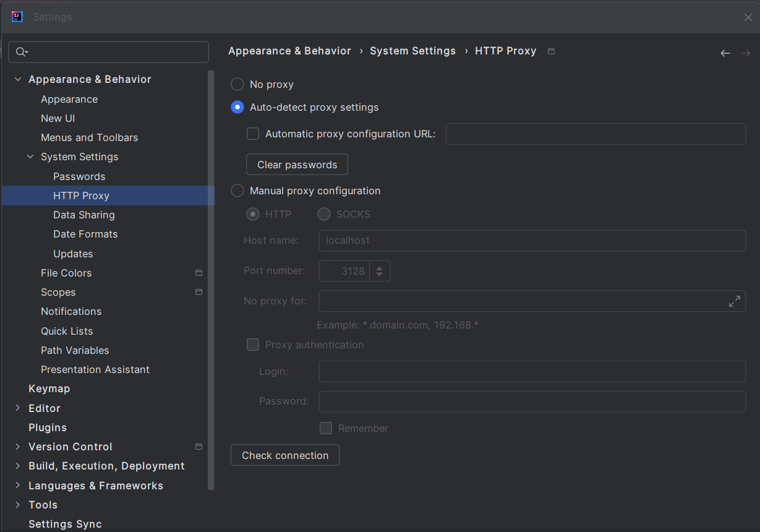Open the Keymap settings page
The height and width of the screenshot is (532, 760).
[x=49, y=388]
